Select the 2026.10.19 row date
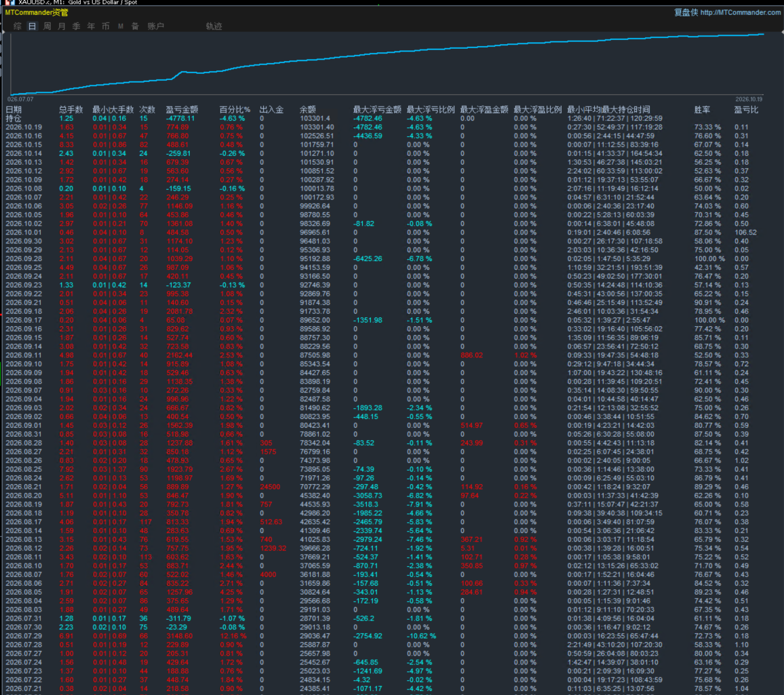 24,127
